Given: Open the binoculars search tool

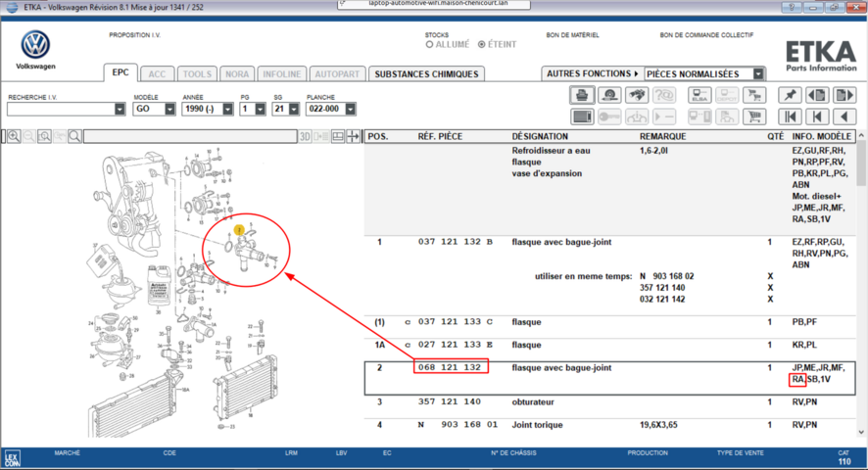Looking at the screenshot, I should pos(637,95).
